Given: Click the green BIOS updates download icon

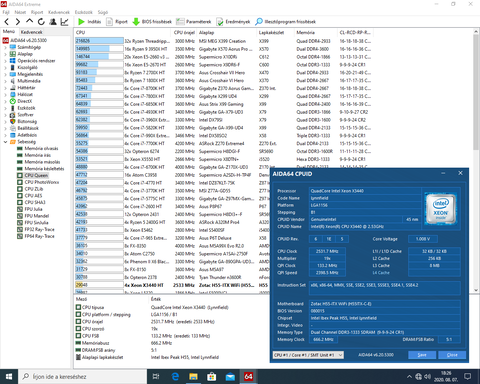Looking at the screenshot, I should [x=136, y=22].
